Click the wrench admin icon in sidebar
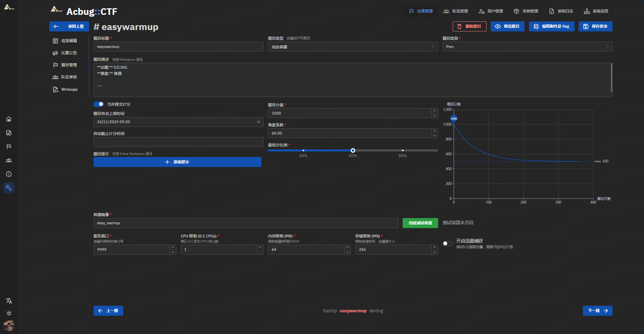 [x=9, y=188]
